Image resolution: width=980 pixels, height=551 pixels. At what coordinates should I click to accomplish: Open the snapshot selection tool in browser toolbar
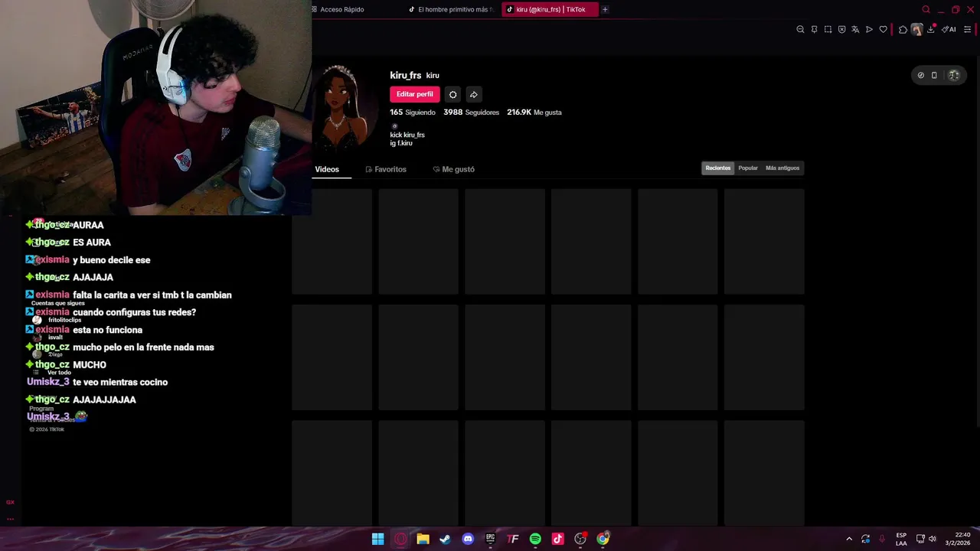pos(828,30)
